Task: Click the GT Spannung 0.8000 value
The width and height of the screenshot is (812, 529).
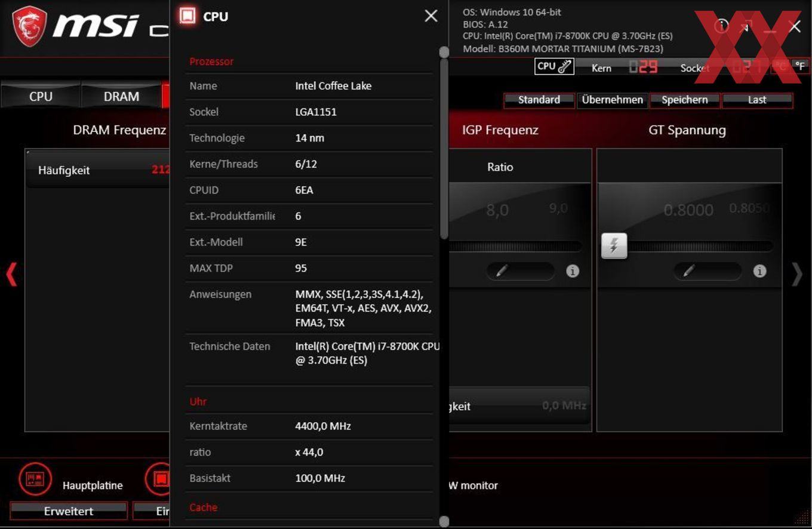Action: pos(688,210)
